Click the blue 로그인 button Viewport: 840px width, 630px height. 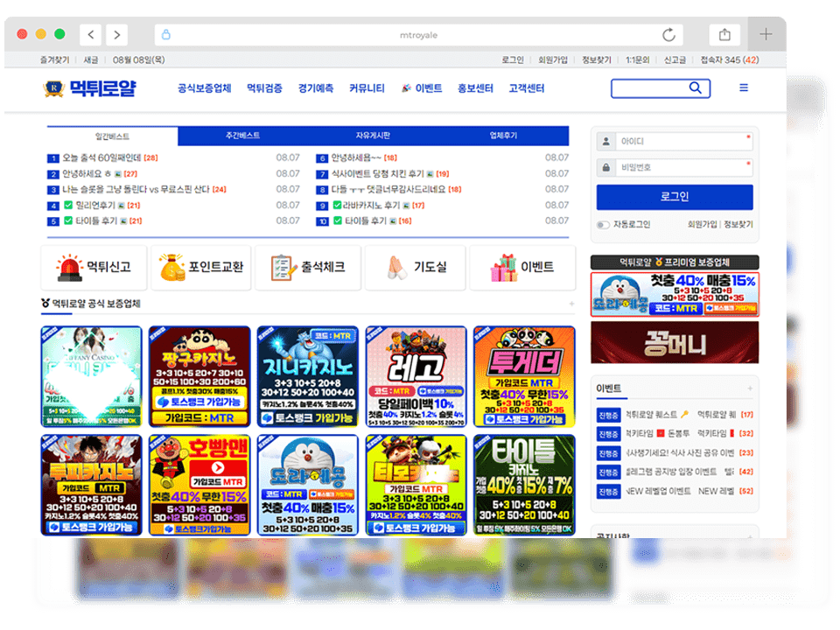coord(675,197)
